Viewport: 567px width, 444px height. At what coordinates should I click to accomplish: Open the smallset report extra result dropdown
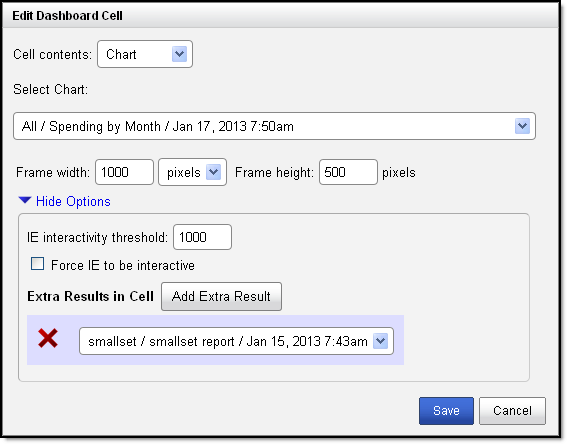point(236,341)
